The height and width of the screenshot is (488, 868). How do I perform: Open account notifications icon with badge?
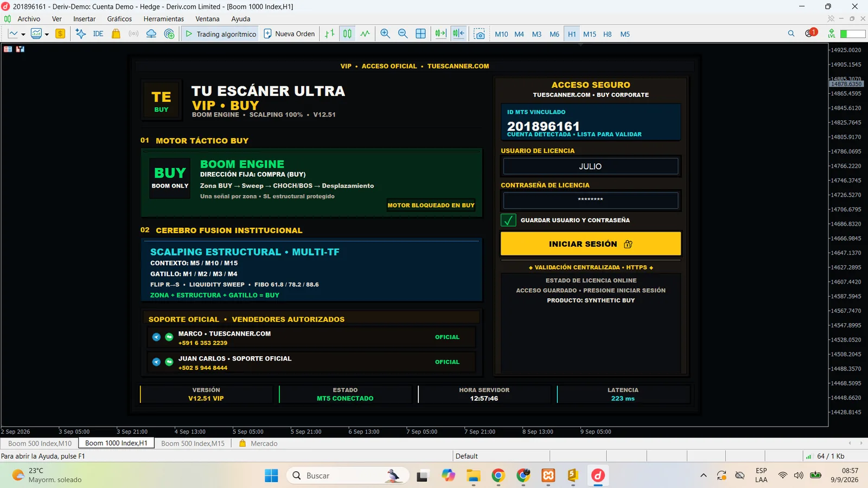tap(810, 33)
